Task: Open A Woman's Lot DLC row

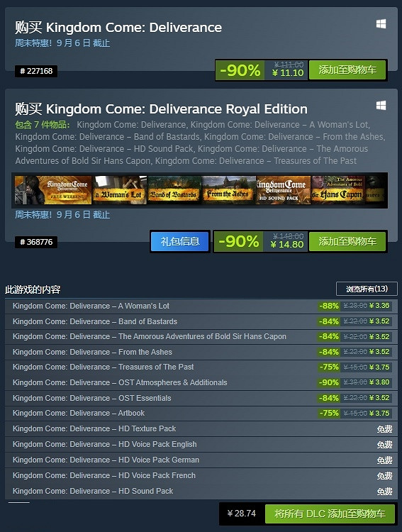Action: click(201, 306)
